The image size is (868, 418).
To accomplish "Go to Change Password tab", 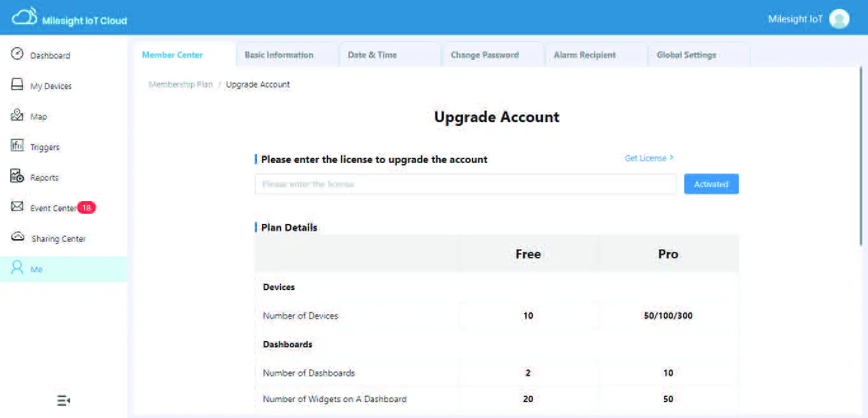I will pyautogui.click(x=485, y=55).
